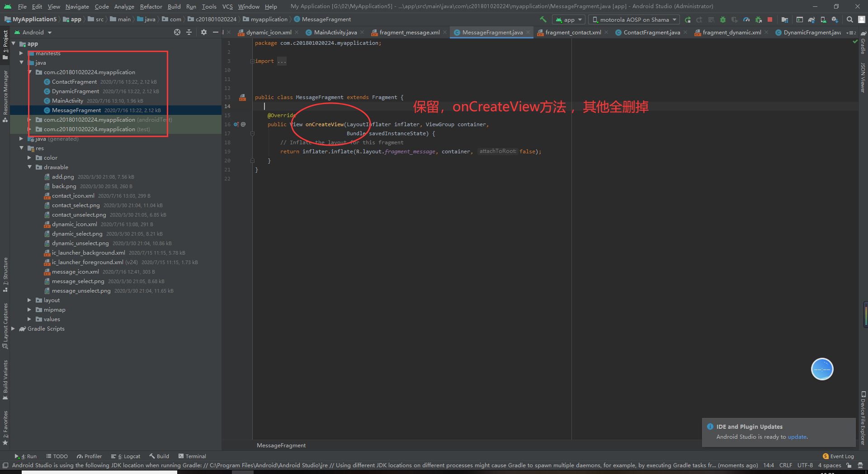This screenshot has height=474, width=868.
Task: Click the user account avatar icon
Action: coord(862,19)
